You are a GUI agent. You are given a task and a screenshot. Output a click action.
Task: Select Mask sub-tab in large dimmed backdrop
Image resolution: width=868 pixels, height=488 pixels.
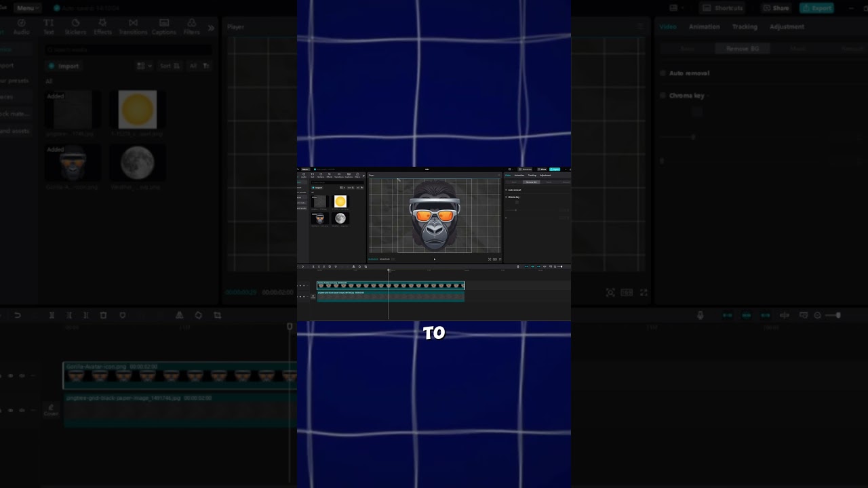pyautogui.click(x=798, y=49)
